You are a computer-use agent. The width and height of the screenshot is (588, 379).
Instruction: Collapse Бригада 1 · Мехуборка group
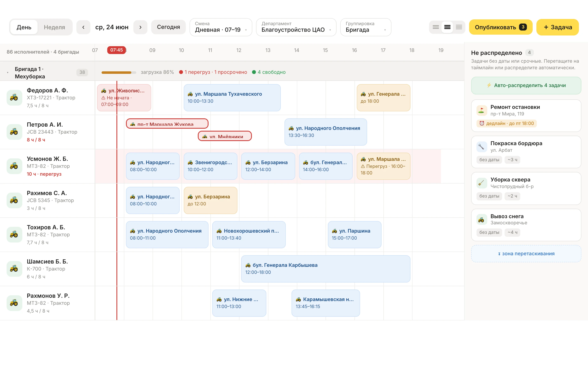(x=8, y=73)
